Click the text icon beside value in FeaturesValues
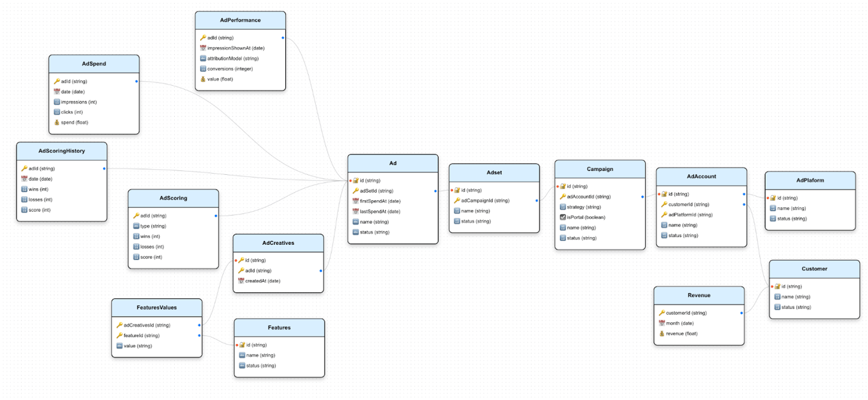This screenshot has width=868, height=400. point(119,345)
